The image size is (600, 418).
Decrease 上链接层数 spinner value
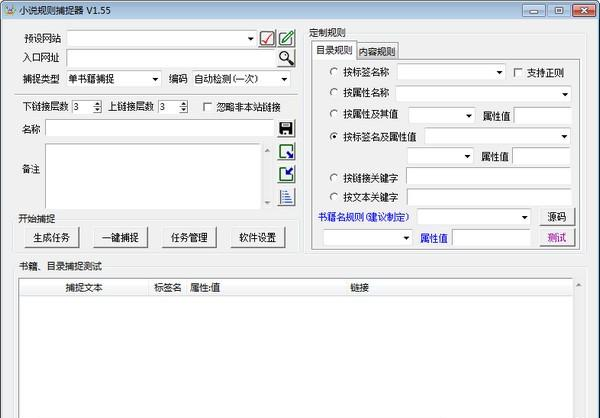coord(183,110)
